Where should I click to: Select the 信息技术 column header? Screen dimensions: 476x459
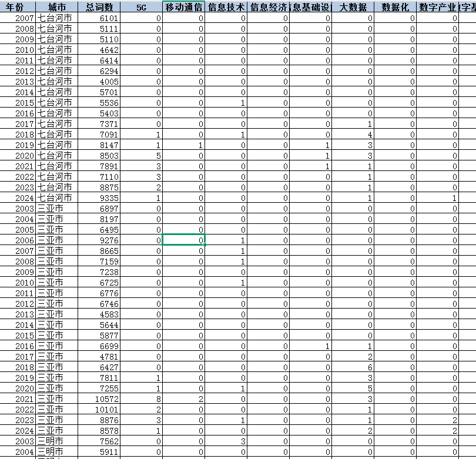(226, 7)
